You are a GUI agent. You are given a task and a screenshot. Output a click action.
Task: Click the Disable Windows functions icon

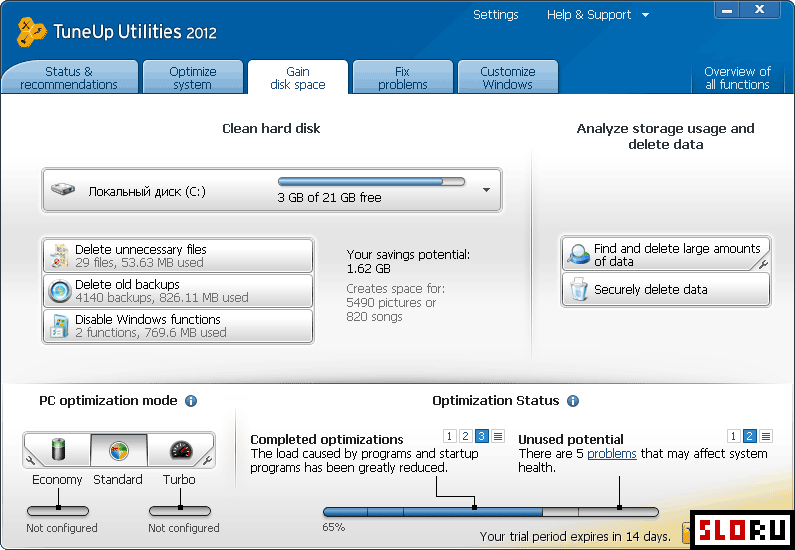click(60, 326)
